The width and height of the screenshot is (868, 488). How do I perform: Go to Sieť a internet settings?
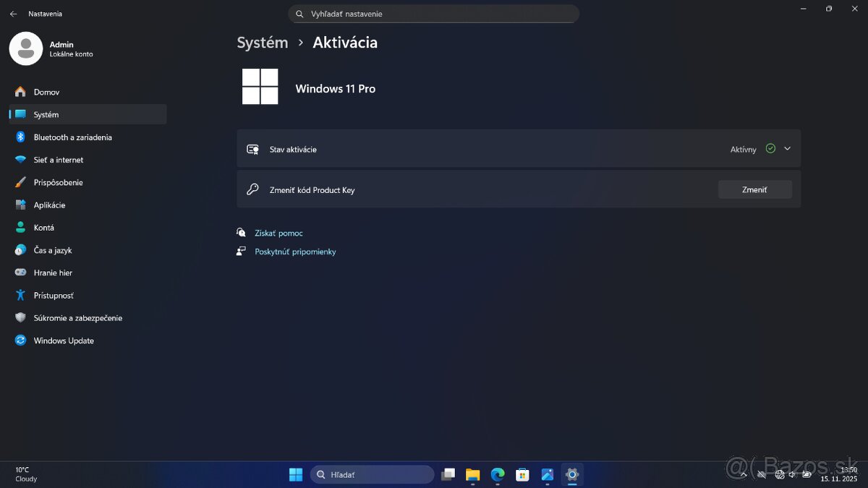58,160
